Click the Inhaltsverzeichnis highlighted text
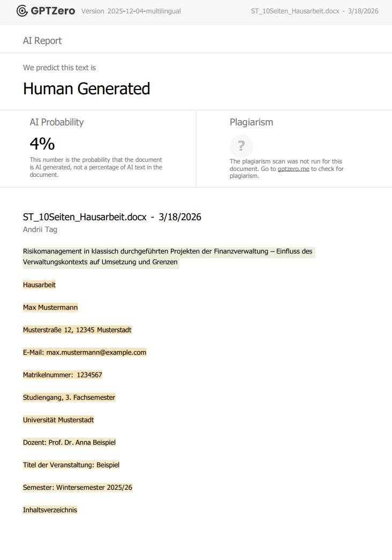This screenshot has height=560, width=392. [x=50, y=510]
